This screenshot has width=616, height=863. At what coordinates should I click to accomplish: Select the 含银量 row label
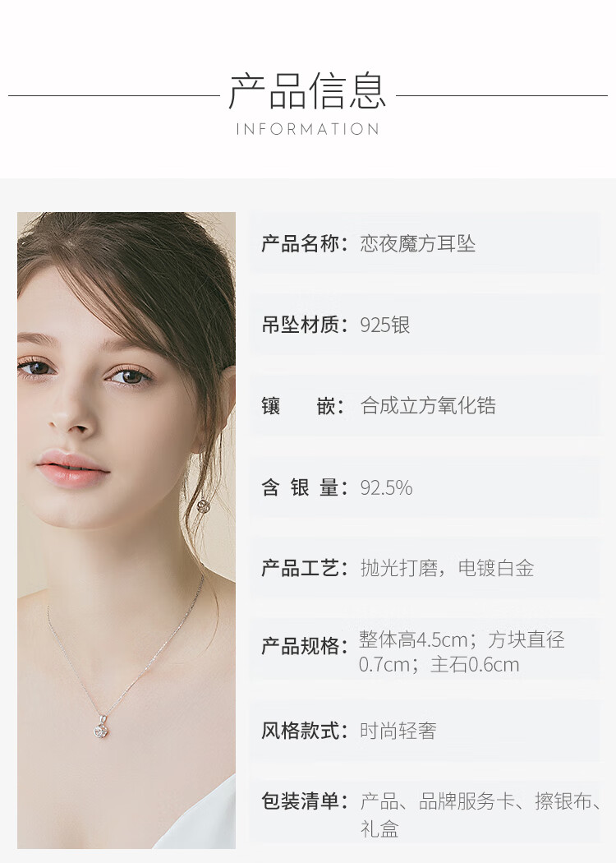coord(305,487)
